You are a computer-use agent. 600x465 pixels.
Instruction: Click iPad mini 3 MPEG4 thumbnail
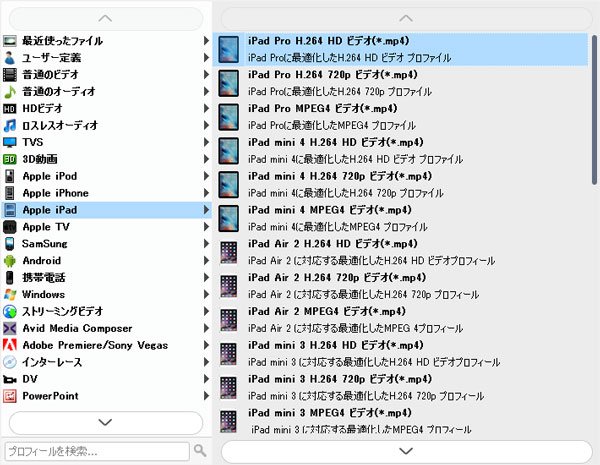point(228,421)
